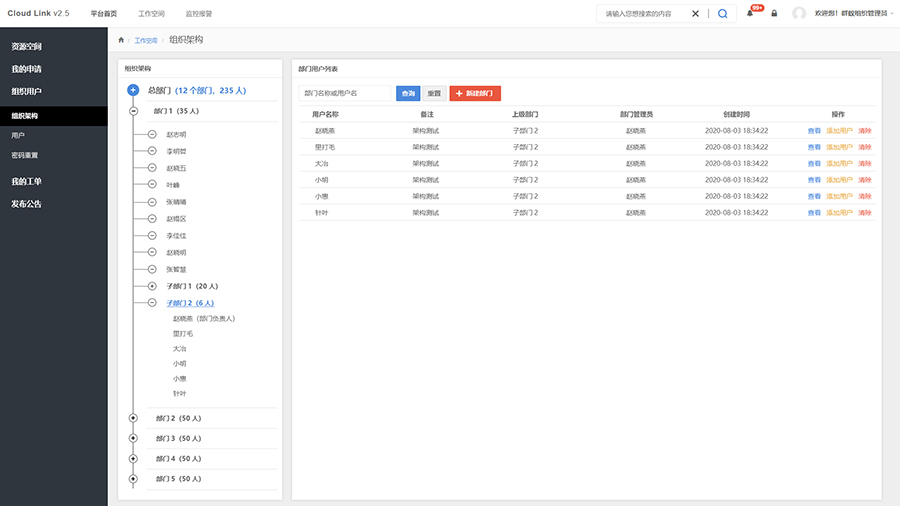The height and width of the screenshot is (506, 900).
Task: Click the 用户名称 column header
Action: 325,114
